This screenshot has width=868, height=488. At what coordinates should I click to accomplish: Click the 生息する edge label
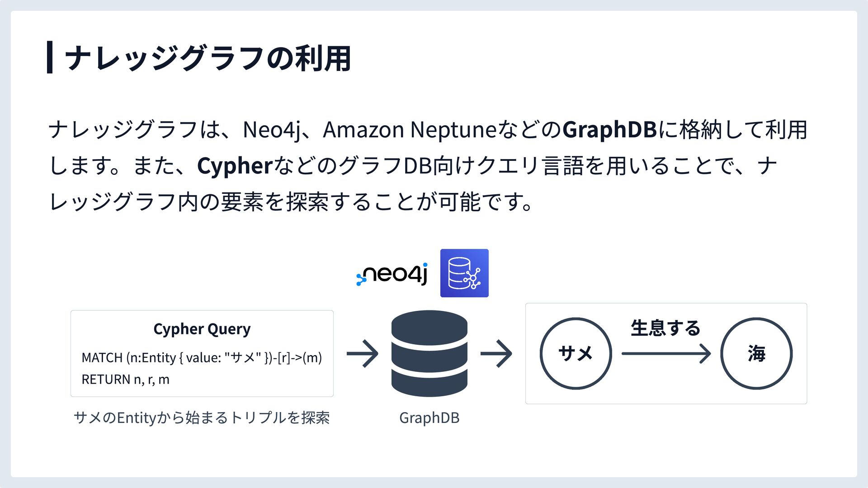pyautogui.click(x=665, y=328)
